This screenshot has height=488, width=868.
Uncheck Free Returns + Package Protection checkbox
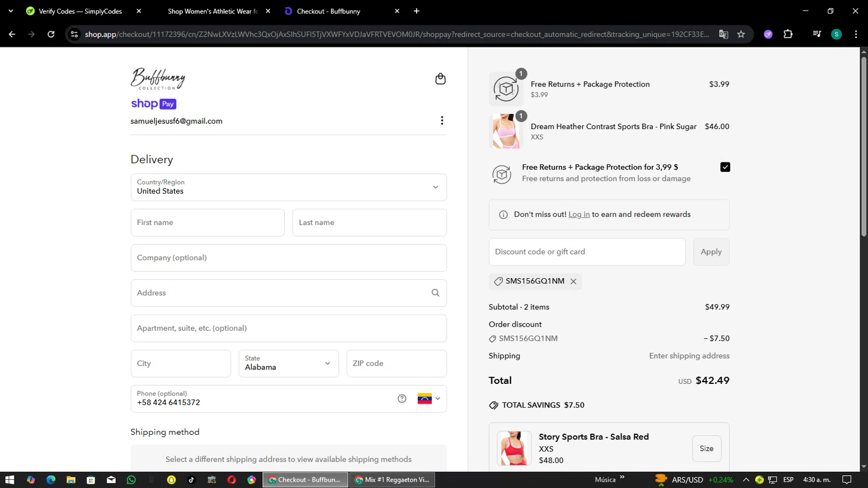tap(725, 167)
